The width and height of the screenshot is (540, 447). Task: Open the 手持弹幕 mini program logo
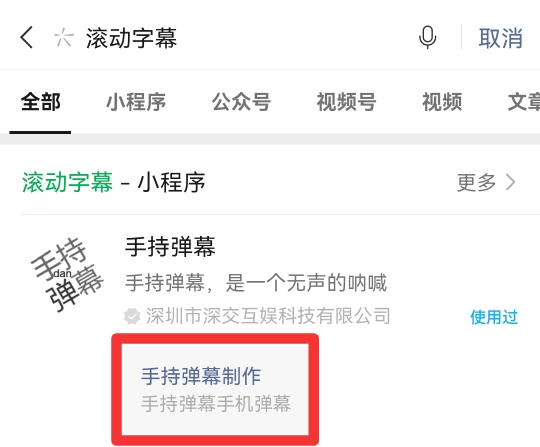coord(67,274)
